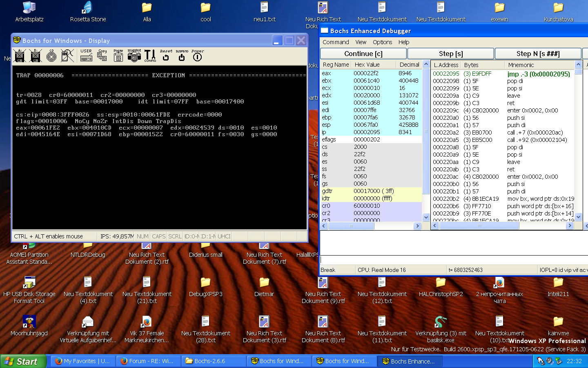The image size is (588, 368).
Task: Select the HALChristophSP2 folder icon
Action: (x=441, y=287)
